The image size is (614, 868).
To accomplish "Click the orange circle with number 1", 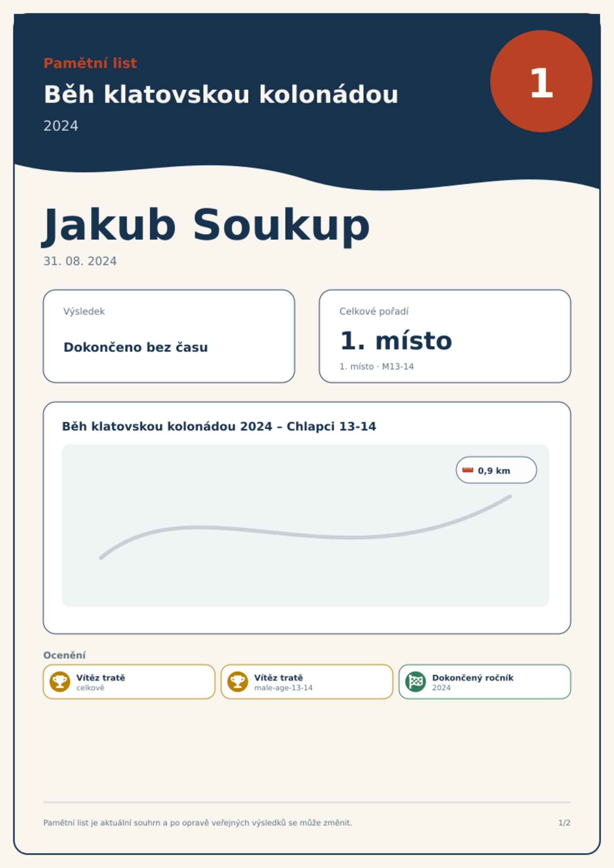I will [541, 81].
